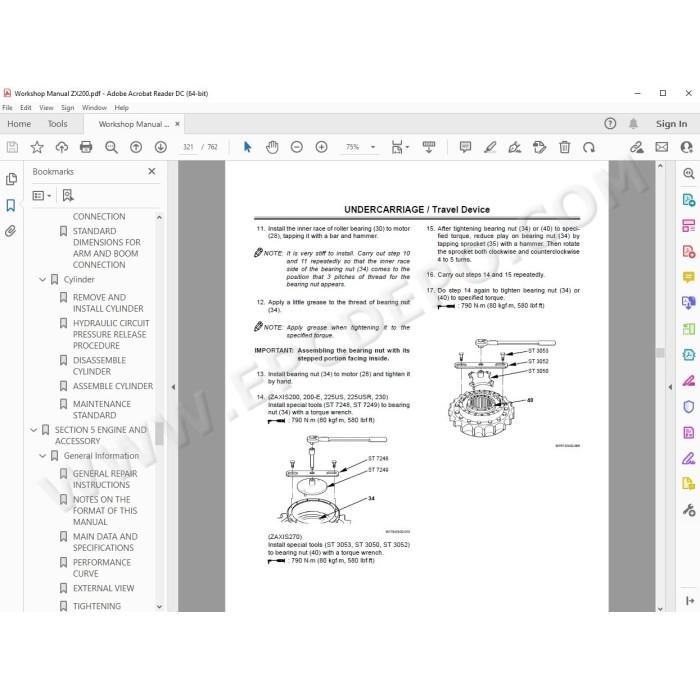
Task: Open Comment tool in right pane
Action: [x=688, y=277]
